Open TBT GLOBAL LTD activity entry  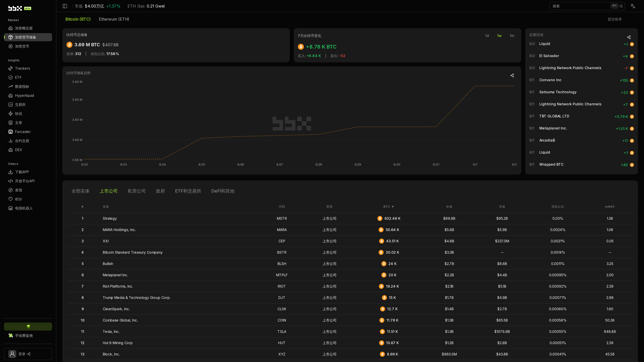coord(581,116)
